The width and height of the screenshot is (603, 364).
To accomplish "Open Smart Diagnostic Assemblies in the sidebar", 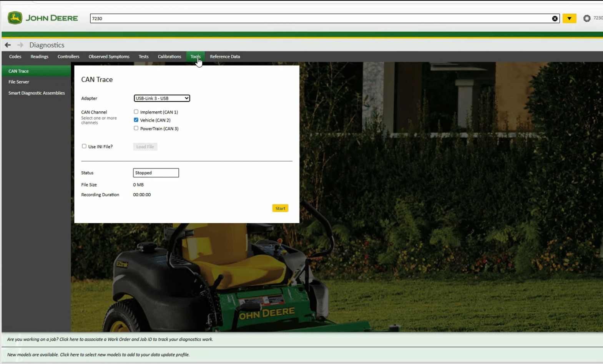I will pyautogui.click(x=36, y=93).
